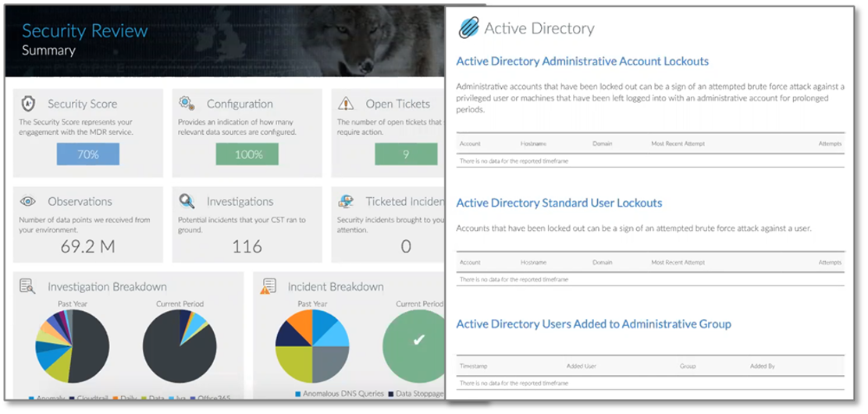The height and width of the screenshot is (414, 868).
Task: Click the Ticketed Incidents count 0
Action: click(x=406, y=246)
